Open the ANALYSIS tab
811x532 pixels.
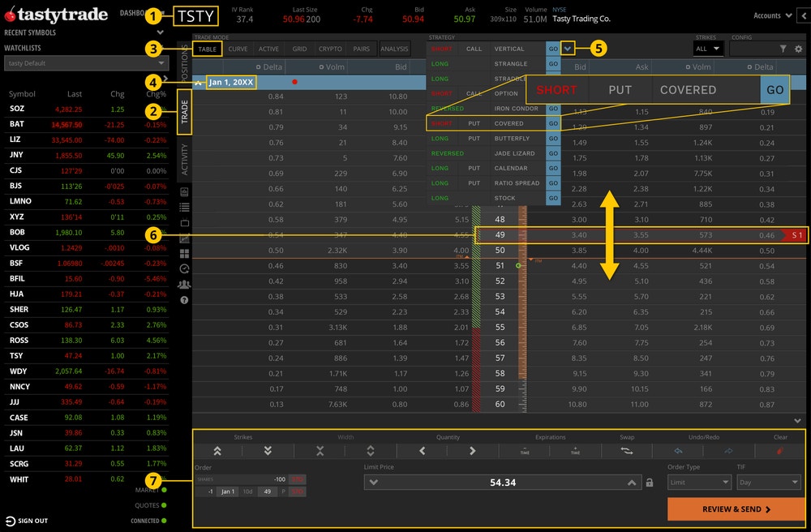point(394,49)
